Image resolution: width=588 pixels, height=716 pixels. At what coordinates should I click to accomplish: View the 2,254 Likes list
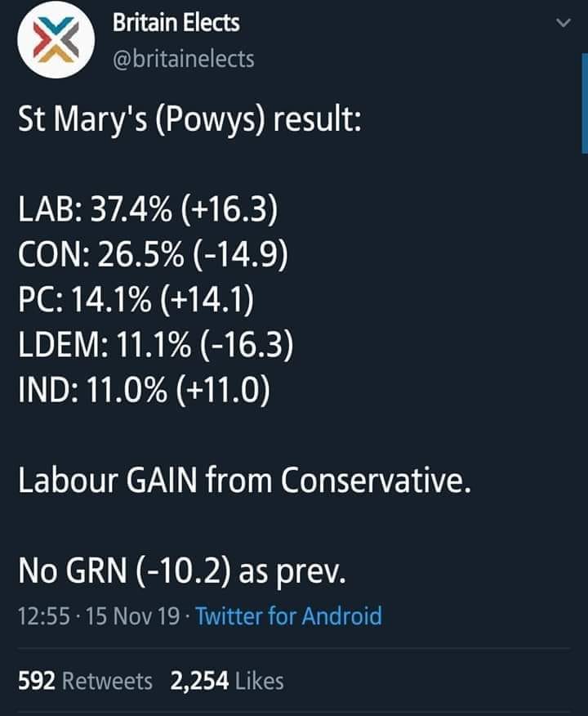[x=227, y=681]
